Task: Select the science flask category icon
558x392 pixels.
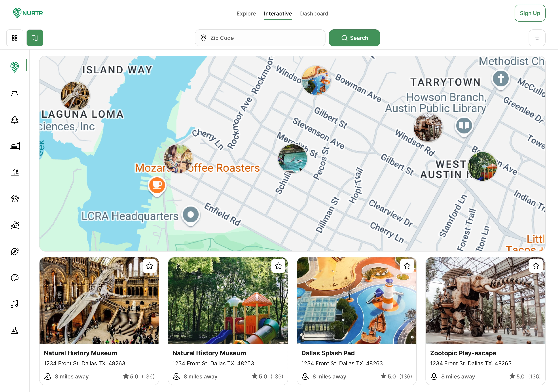Action: 15,330
